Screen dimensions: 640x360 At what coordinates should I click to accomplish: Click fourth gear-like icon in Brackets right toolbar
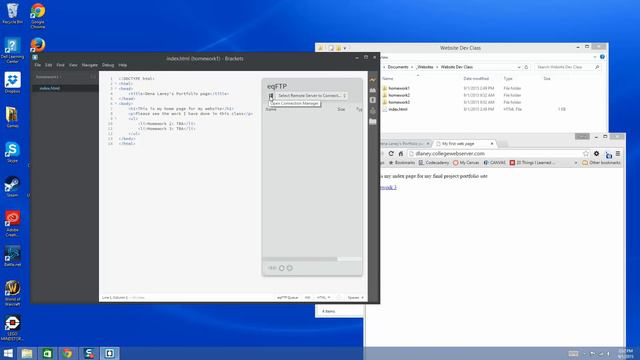373,111
